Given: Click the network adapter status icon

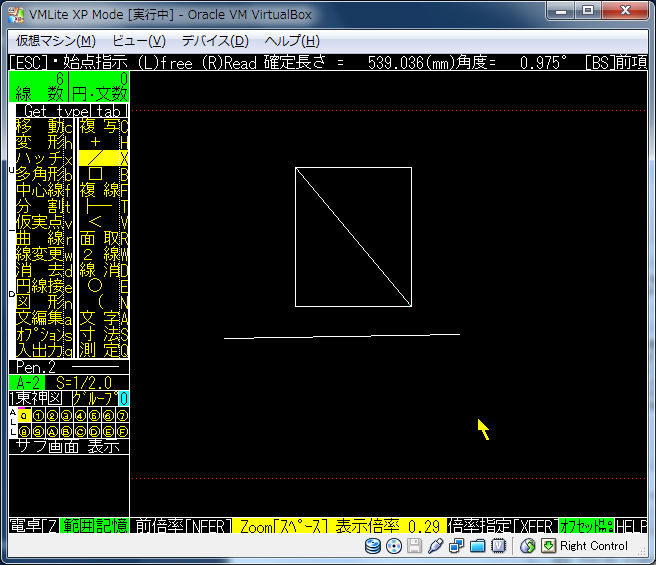Looking at the screenshot, I should pyautogui.click(x=456, y=546).
